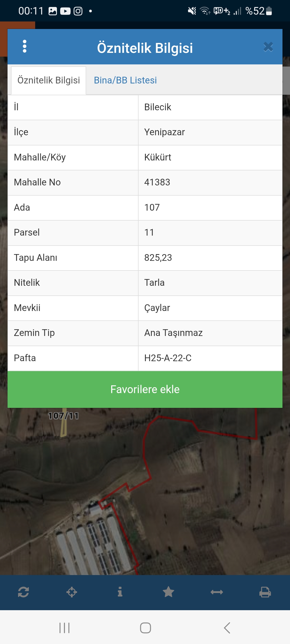
Task: Select the Öznitelik Bilgisi tab
Action: click(x=49, y=80)
